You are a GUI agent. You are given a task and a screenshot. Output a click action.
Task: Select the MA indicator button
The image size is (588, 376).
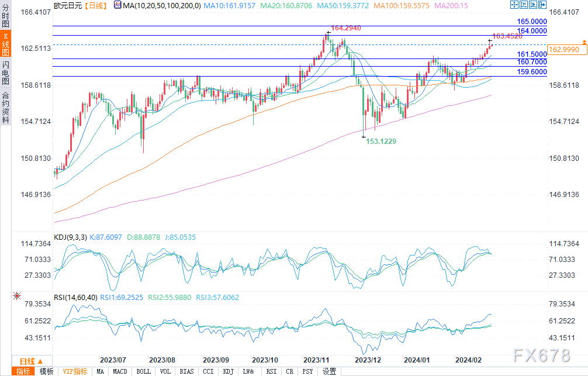(x=100, y=371)
